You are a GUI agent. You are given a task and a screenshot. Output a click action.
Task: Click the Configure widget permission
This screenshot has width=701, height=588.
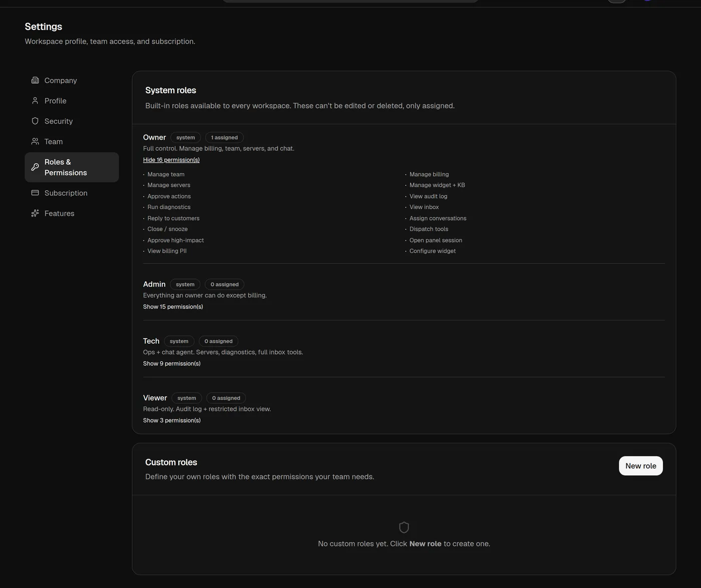(x=433, y=251)
